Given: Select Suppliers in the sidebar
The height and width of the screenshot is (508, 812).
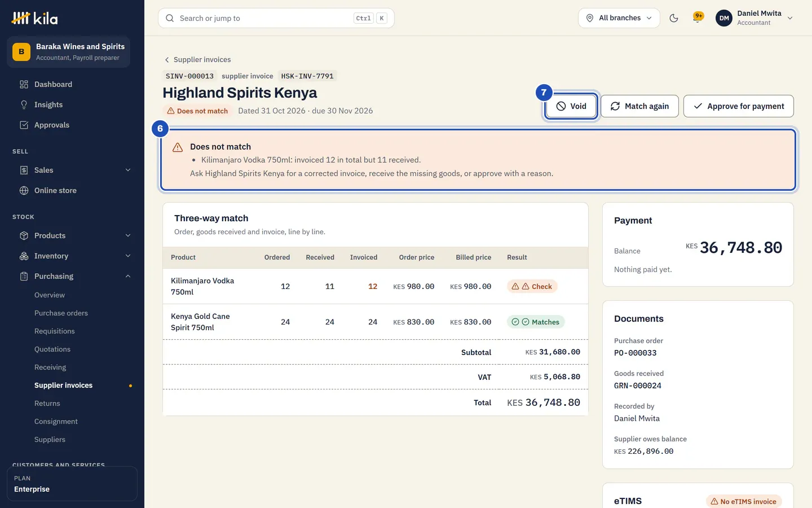Looking at the screenshot, I should (x=50, y=440).
